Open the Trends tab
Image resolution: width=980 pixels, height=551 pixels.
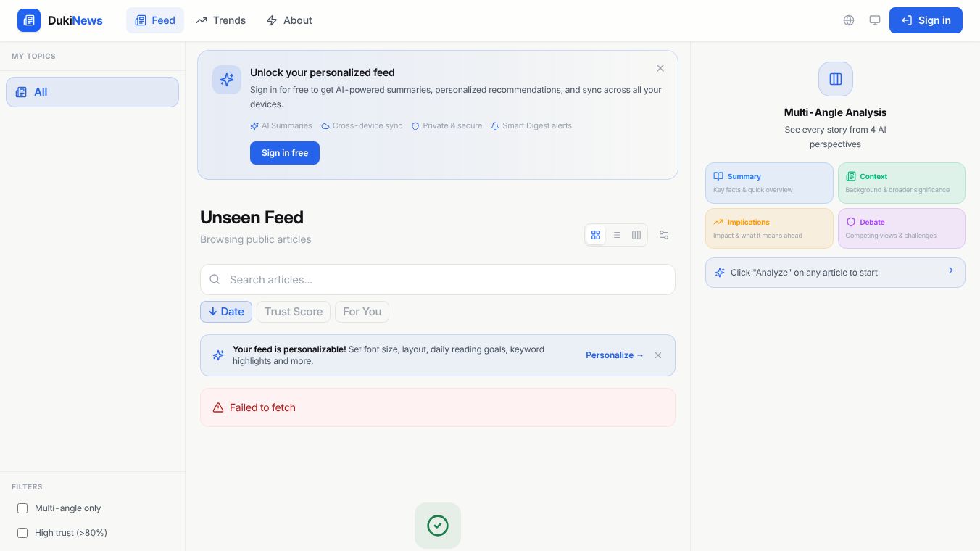pos(221,20)
